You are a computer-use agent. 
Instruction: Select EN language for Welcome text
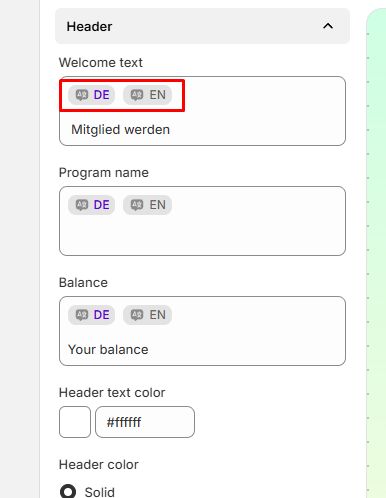click(x=147, y=95)
